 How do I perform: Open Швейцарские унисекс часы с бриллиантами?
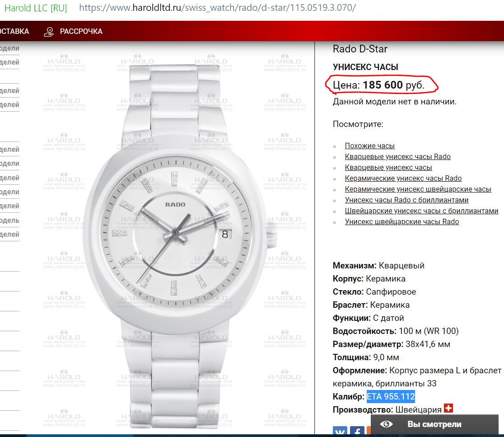(421, 211)
